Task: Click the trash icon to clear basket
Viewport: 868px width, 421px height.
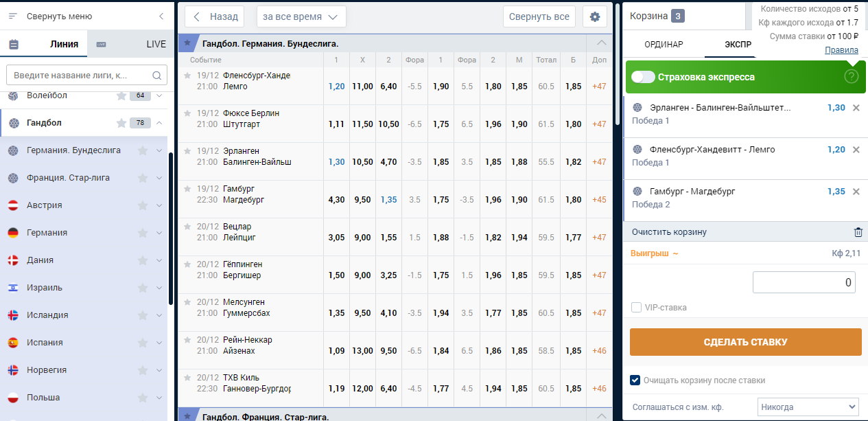Action: coord(858,232)
